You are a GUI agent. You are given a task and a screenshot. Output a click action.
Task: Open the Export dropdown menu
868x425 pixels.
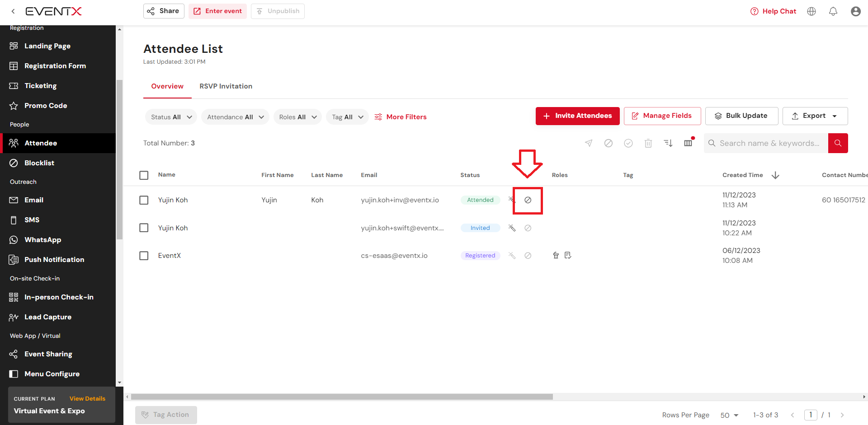coord(815,116)
